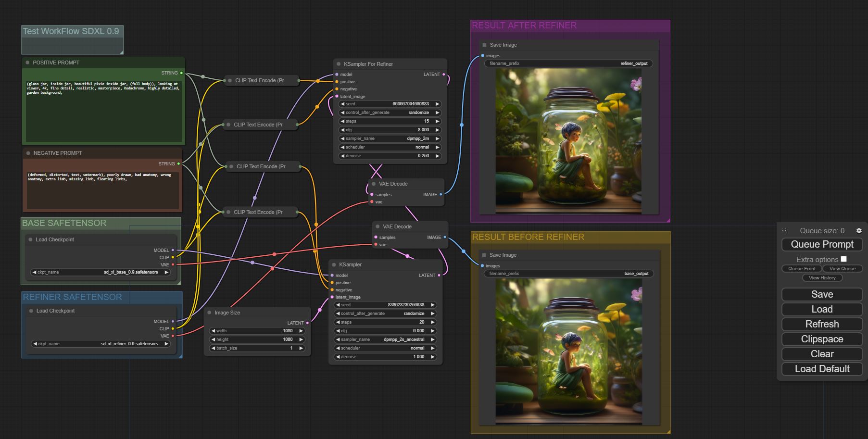Toggle collapse on Load Checkpoint base node
The image size is (868, 439).
pyautogui.click(x=31, y=239)
